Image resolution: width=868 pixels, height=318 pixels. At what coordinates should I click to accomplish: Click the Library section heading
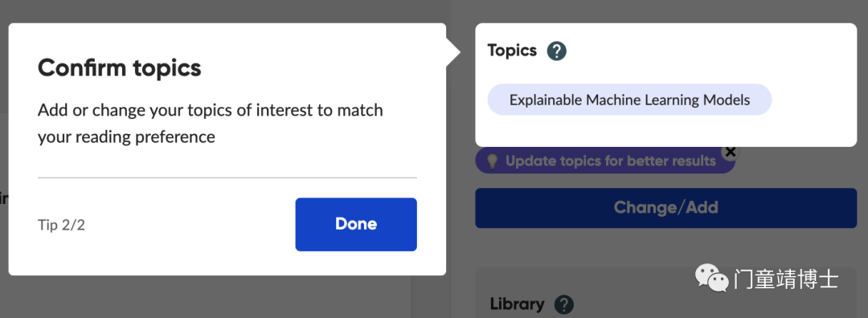517,304
